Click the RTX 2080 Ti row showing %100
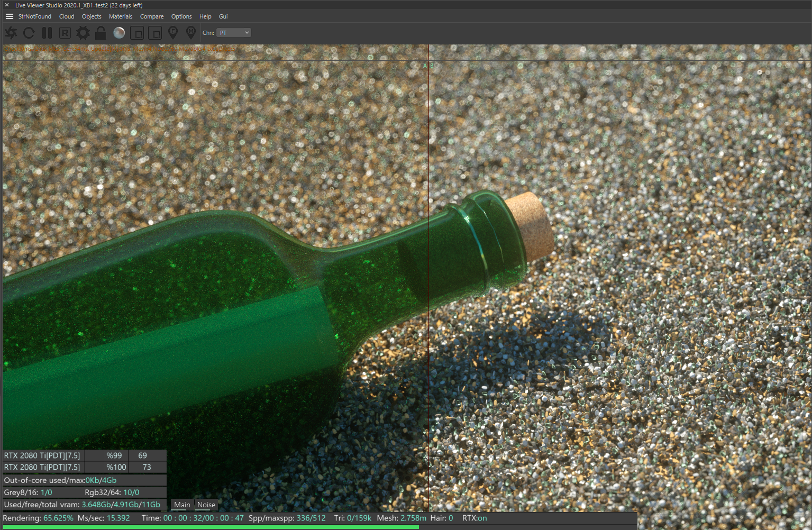 coord(85,467)
